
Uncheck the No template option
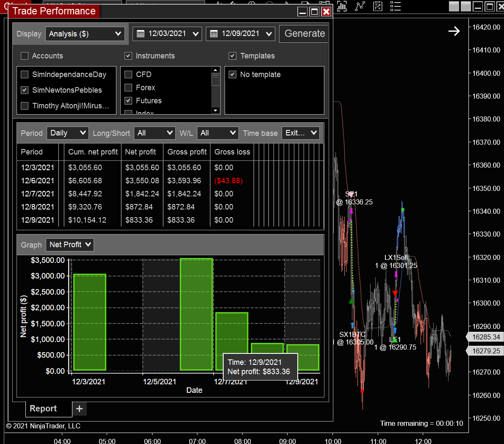coord(232,74)
